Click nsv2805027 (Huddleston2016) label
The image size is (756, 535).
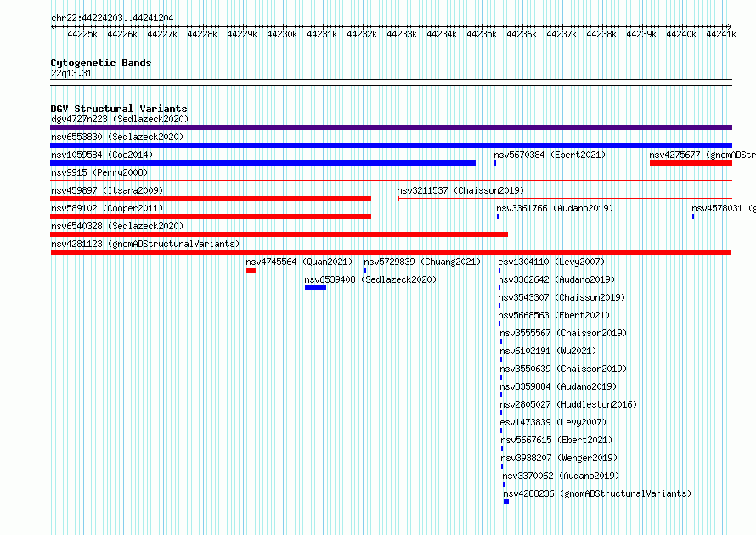click(568, 404)
